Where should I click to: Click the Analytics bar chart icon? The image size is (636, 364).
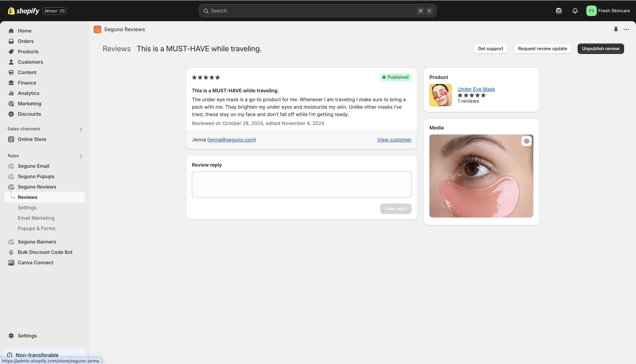point(11,93)
